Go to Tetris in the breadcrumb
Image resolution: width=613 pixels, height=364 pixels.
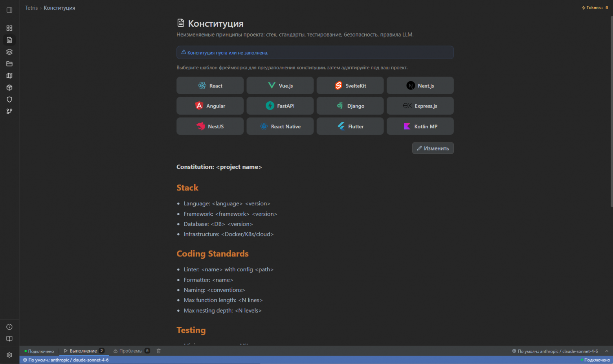(31, 8)
